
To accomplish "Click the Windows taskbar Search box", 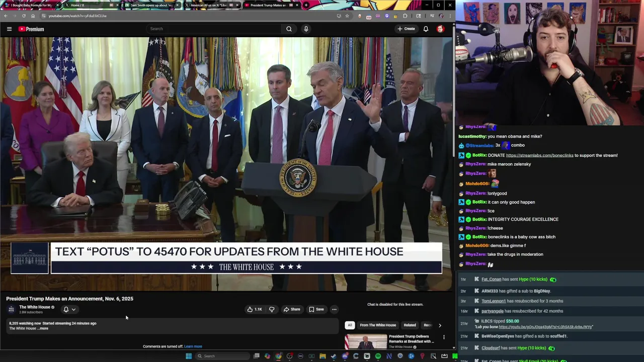I will coord(223,356).
